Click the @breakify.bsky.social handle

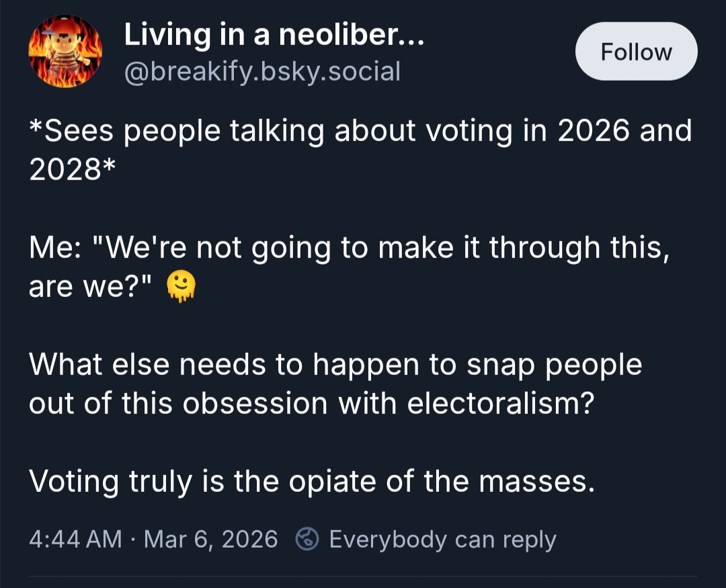[262, 71]
